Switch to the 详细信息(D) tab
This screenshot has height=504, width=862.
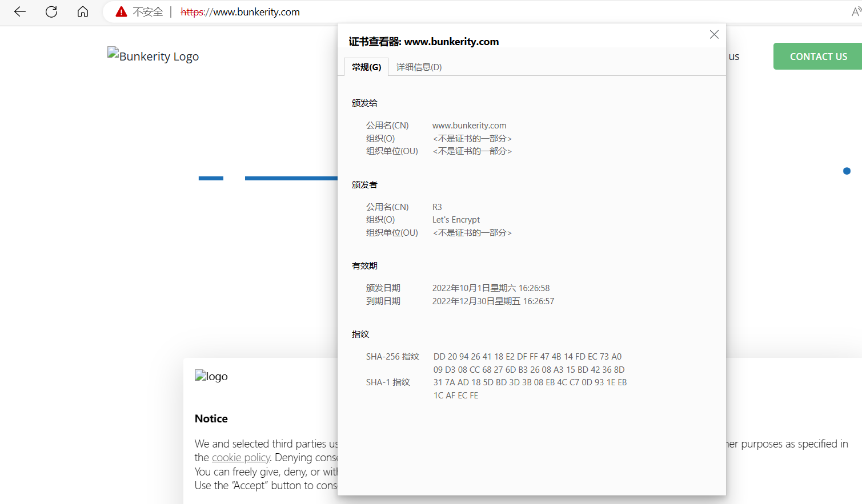pyautogui.click(x=419, y=67)
